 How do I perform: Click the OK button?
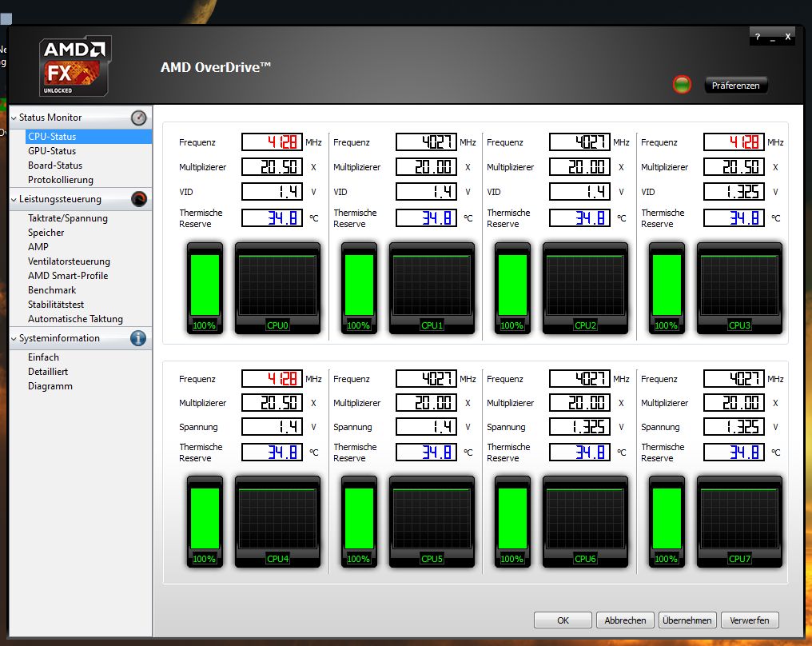pos(563,620)
